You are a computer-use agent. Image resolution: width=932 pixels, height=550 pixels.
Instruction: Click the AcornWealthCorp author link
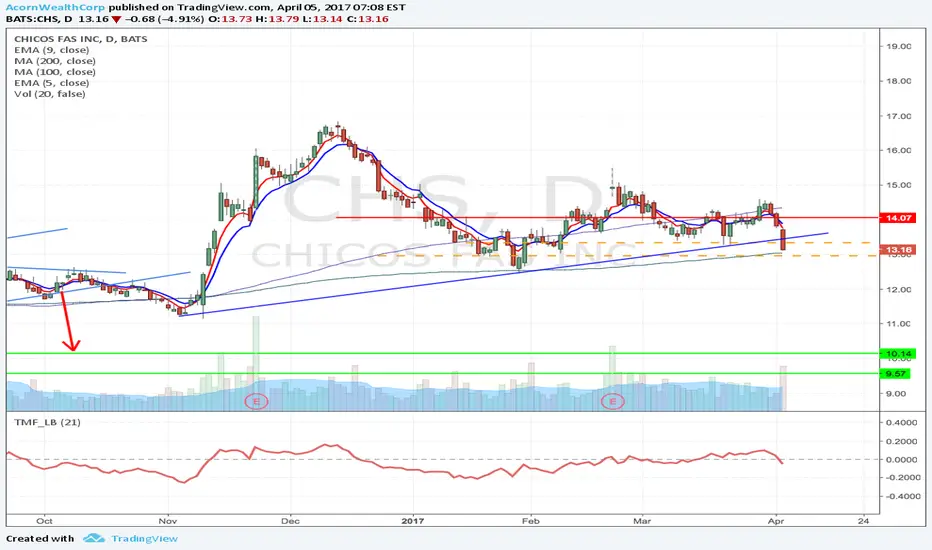click(x=55, y=8)
